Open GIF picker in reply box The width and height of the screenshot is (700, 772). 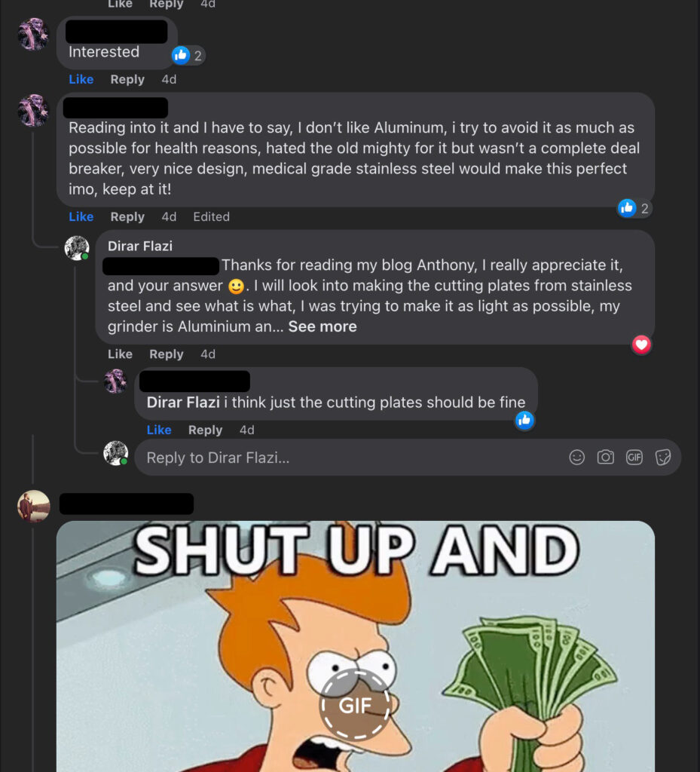[x=634, y=458]
